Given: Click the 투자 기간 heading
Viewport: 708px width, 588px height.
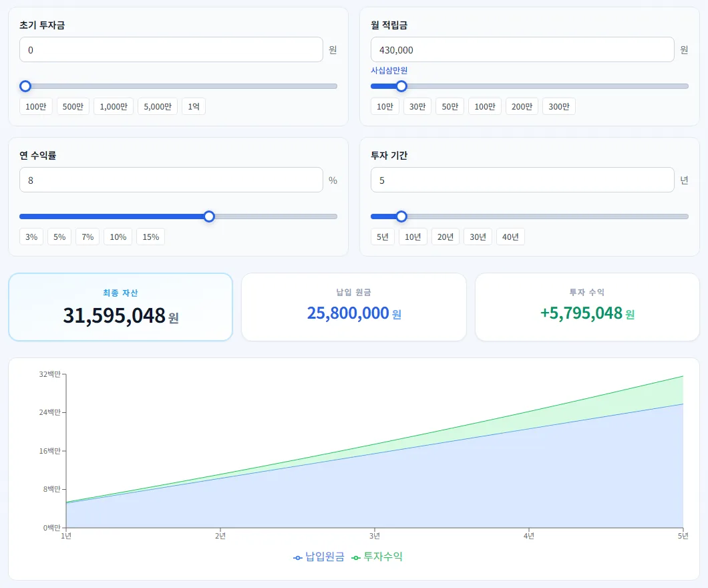Looking at the screenshot, I should click(389, 156).
